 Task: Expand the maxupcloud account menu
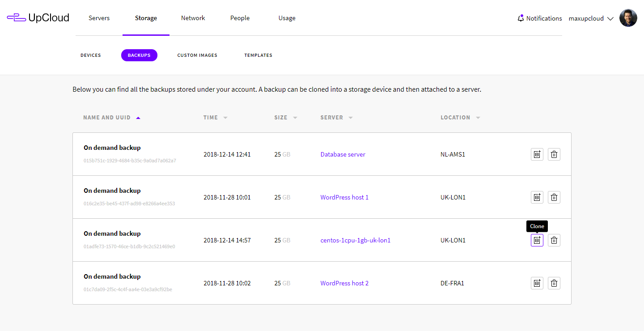click(591, 18)
